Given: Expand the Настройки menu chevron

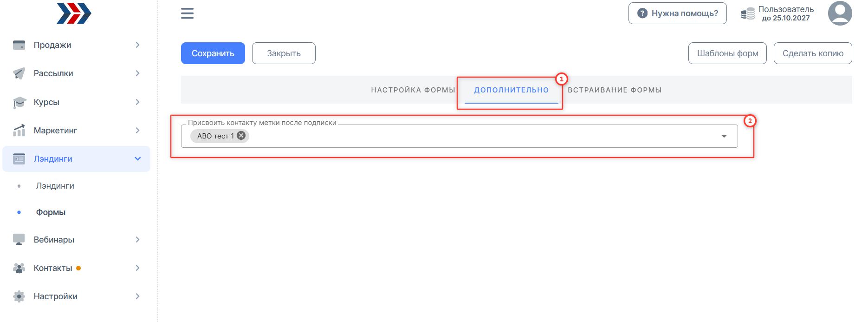Looking at the screenshot, I should point(137,296).
